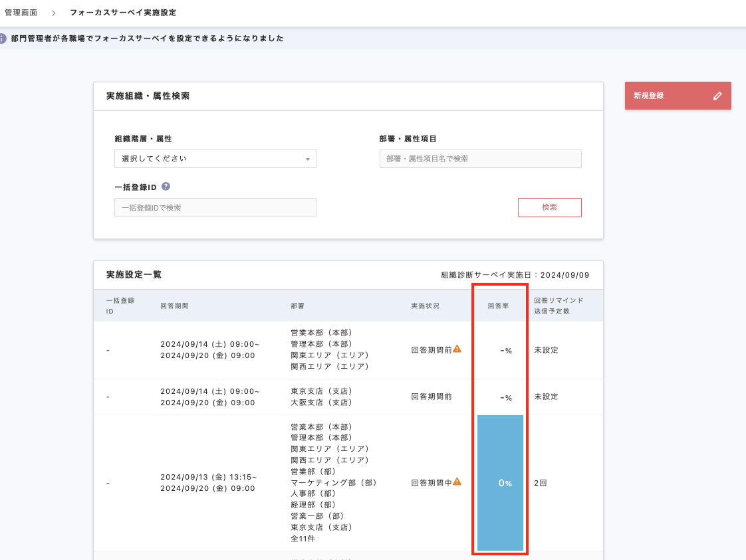Expand the 全11件 department list

click(303, 539)
